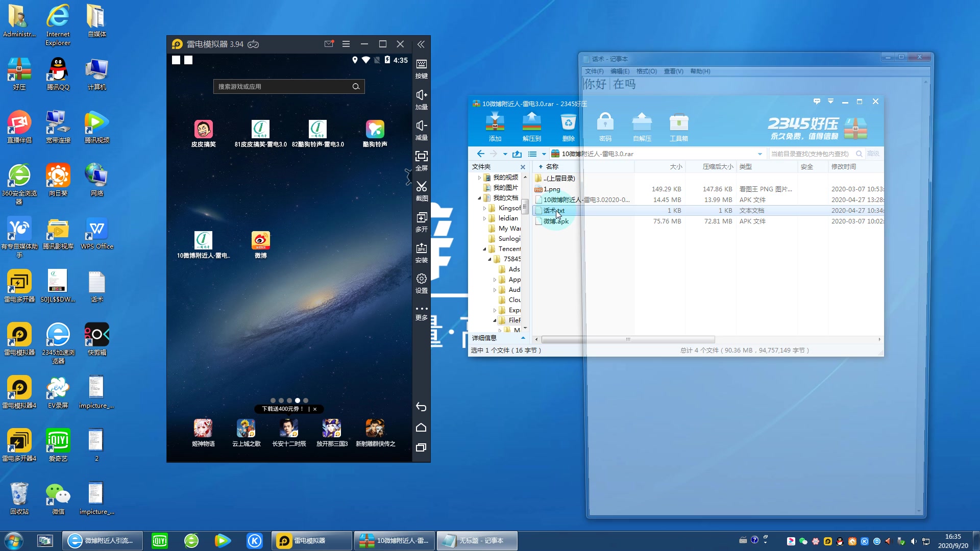Image resolution: width=980 pixels, height=551 pixels.
Task: Click the Windows Start button
Action: [x=13, y=541]
